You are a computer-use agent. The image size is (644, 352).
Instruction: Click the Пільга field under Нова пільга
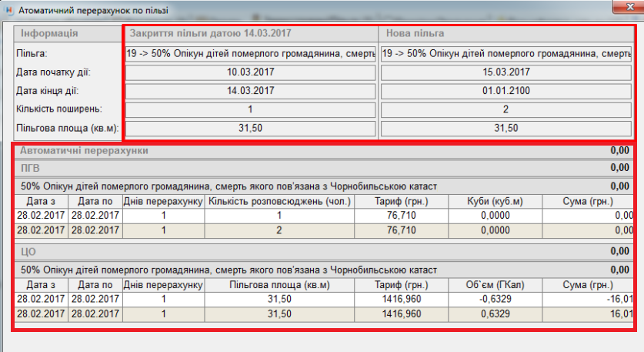[x=506, y=53]
